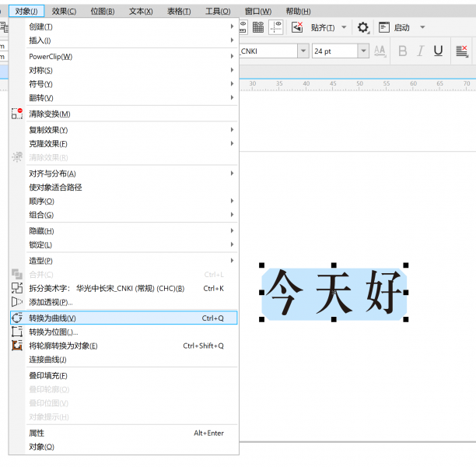Click the 清除变换 icon in menu
This screenshot has height=467, width=476.
point(17,114)
